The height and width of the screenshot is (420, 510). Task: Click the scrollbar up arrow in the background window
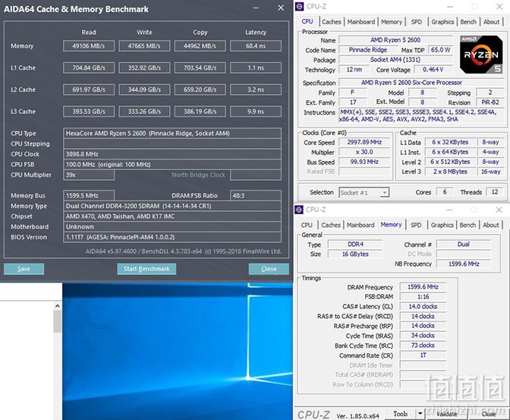58,306
